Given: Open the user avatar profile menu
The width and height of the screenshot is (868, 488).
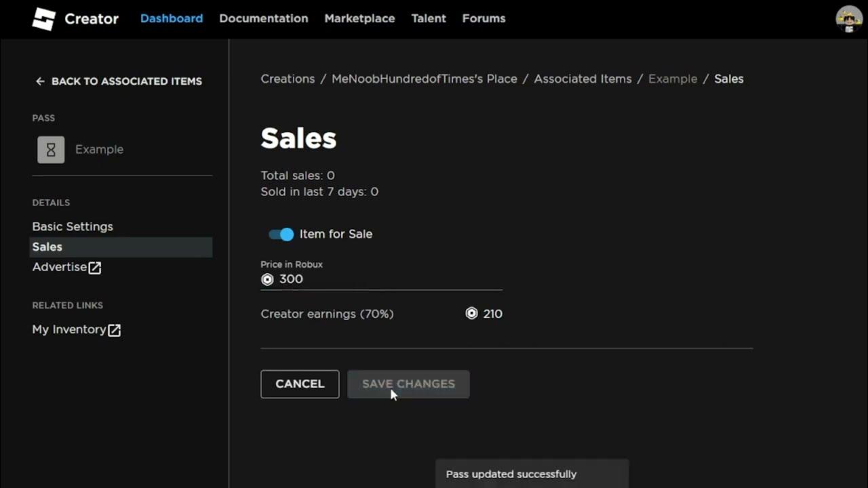Looking at the screenshot, I should tap(849, 19).
